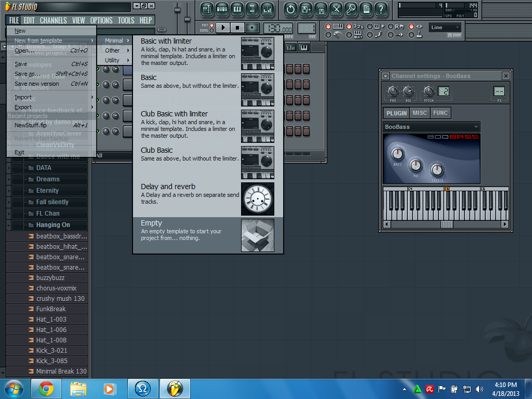
Task: Open the BooBass plugin selector dropdown
Action: [x=432, y=127]
